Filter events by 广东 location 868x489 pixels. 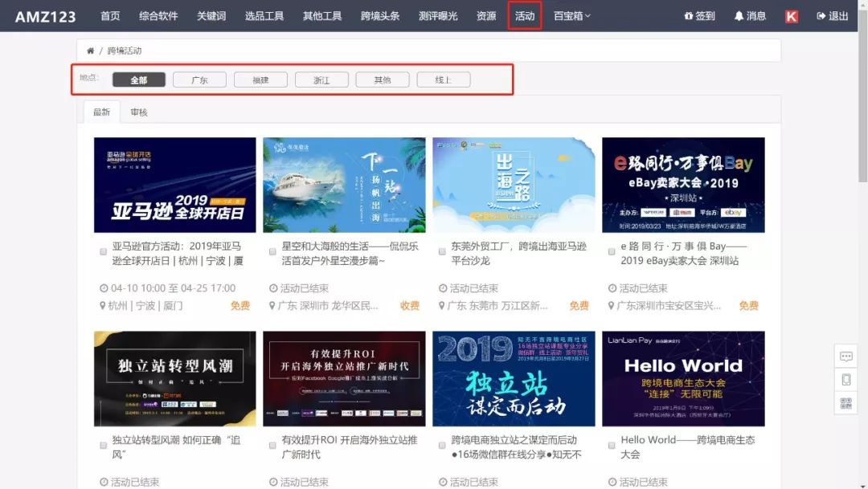click(199, 79)
